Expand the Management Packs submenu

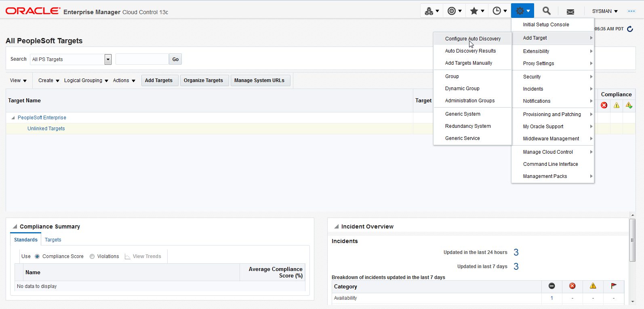click(x=553, y=176)
